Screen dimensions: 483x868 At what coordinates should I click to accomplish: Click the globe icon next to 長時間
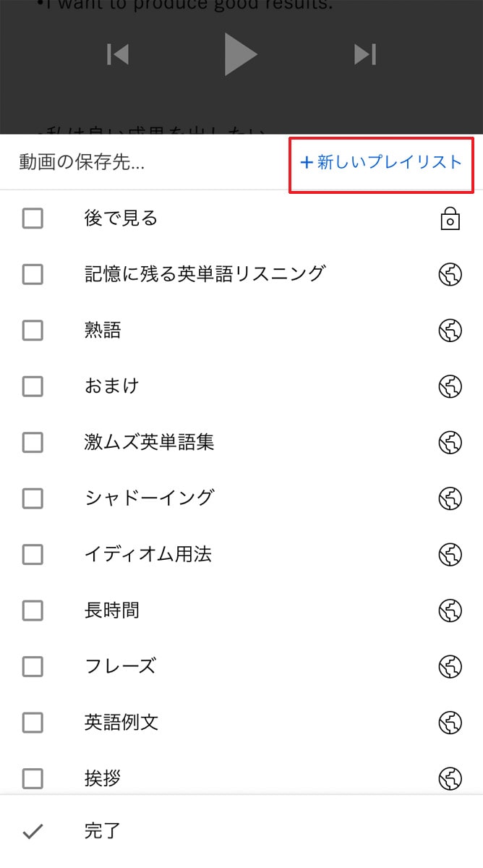pos(450,610)
